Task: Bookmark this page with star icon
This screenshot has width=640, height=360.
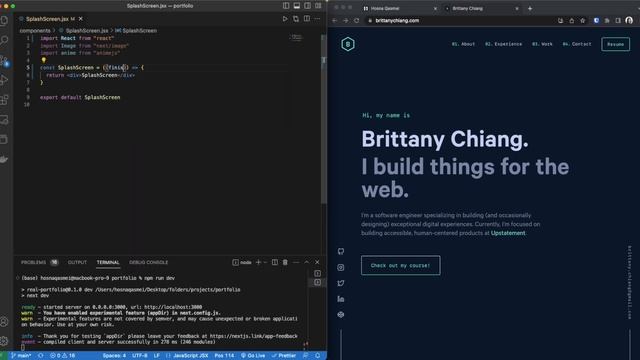Action: (583, 20)
